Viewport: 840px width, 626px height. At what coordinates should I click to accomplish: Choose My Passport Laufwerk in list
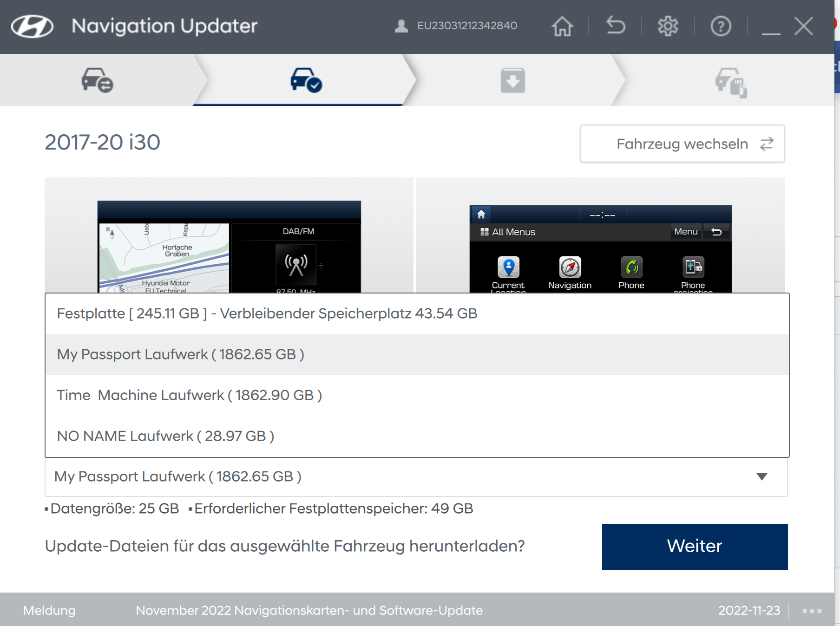pyautogui.click(x=417, y=354)
